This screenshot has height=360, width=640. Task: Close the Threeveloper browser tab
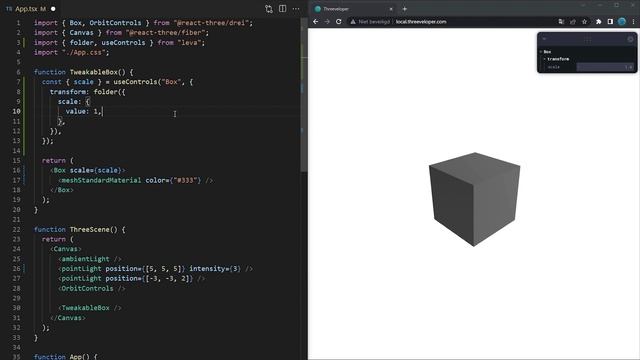point(391,9)
